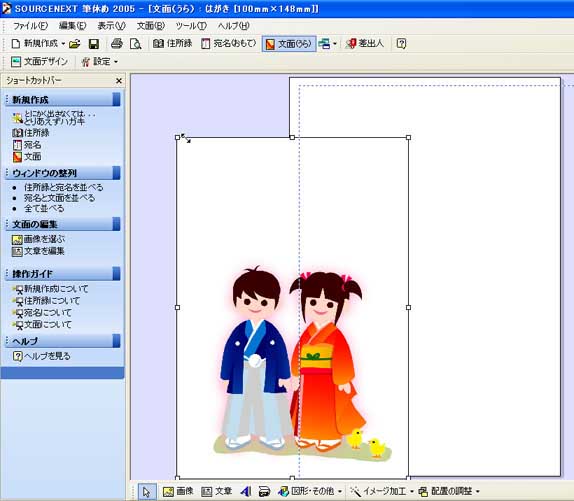Open the 表示(V) menu

click(x=111, y=26)
